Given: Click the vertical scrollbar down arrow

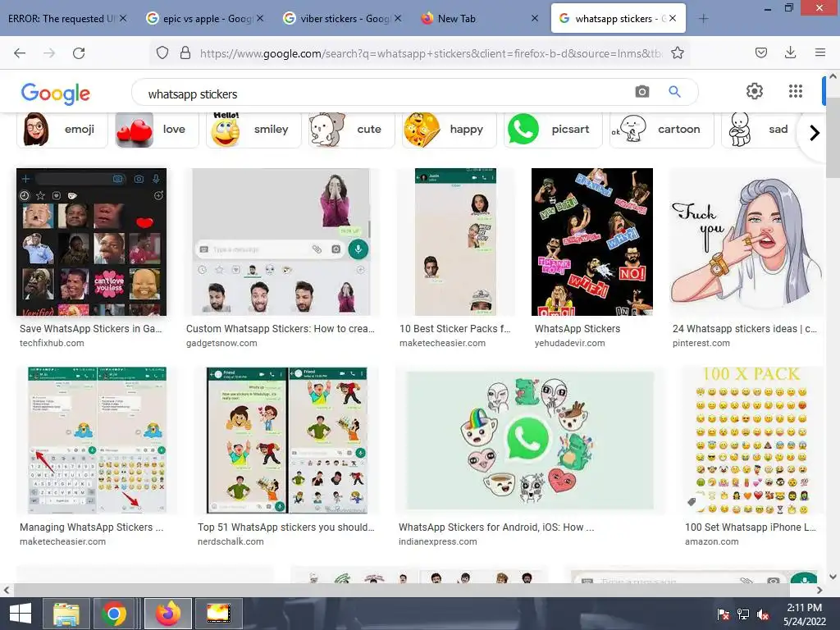Looking at the screenshot, I should tap(833, 577).
